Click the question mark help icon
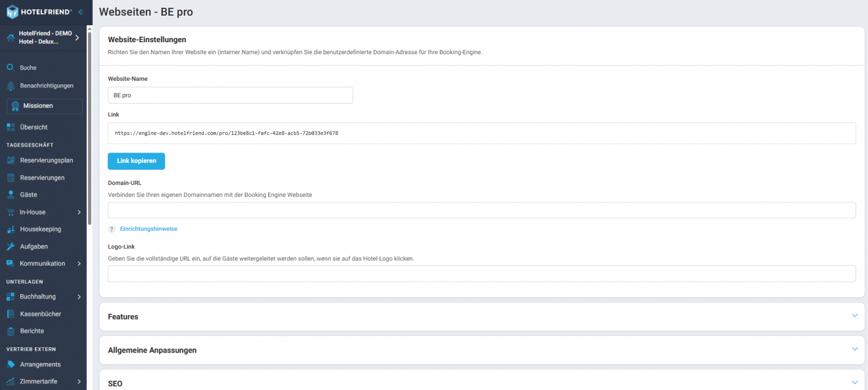The height and width of the screenshot is (390, 868). point(112,229)
